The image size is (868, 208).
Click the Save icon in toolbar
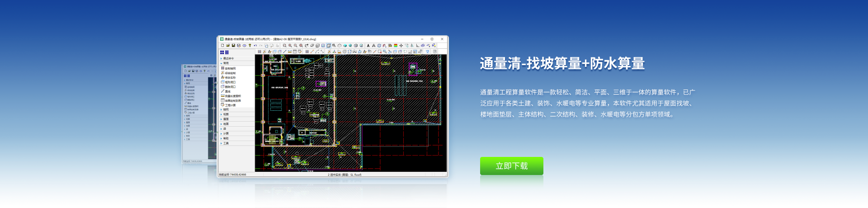coord(233,46)
